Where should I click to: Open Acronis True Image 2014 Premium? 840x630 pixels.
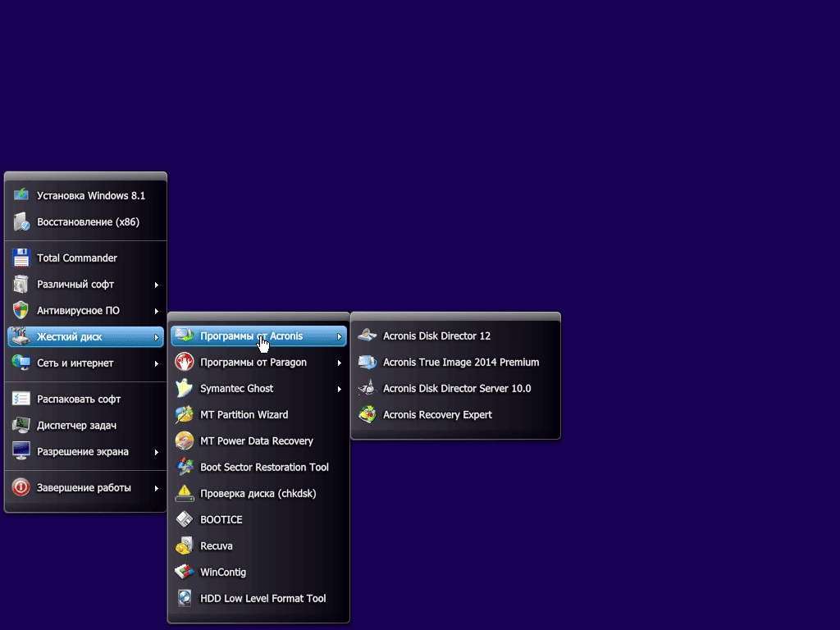[455, 362]
